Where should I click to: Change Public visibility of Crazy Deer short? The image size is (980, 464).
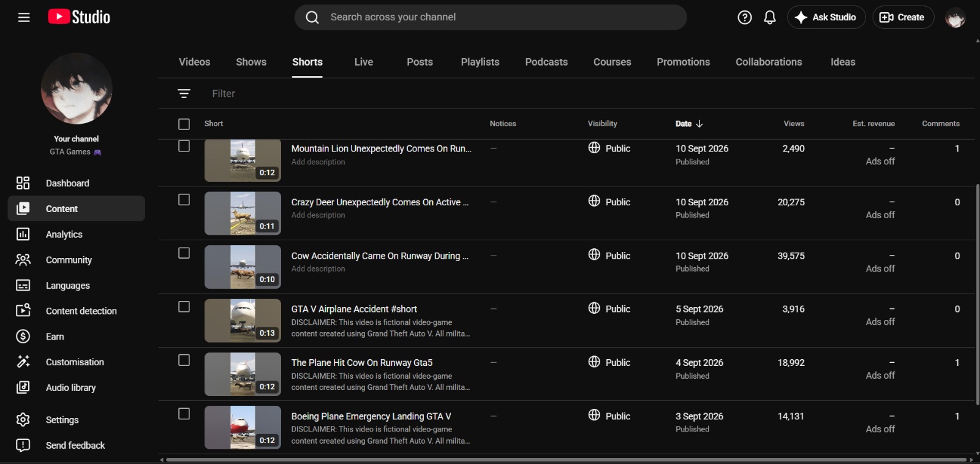tap(609, 202)
